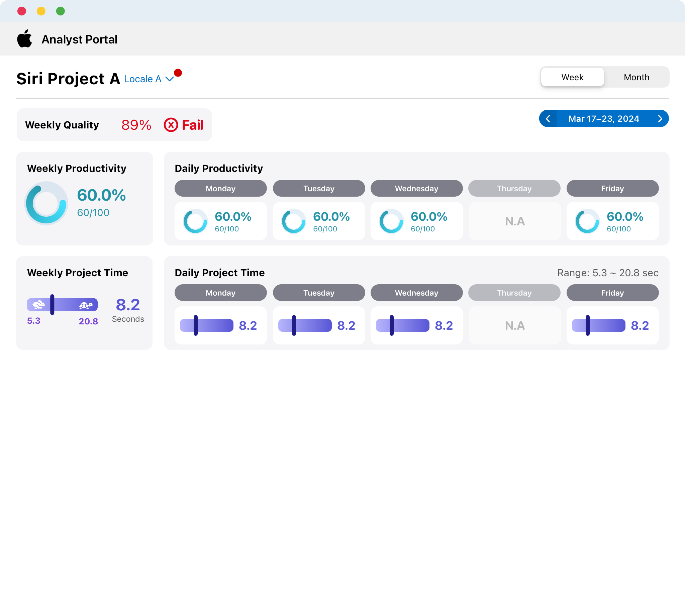Switch to Month view
685x616 pixels.
(636, 77)
